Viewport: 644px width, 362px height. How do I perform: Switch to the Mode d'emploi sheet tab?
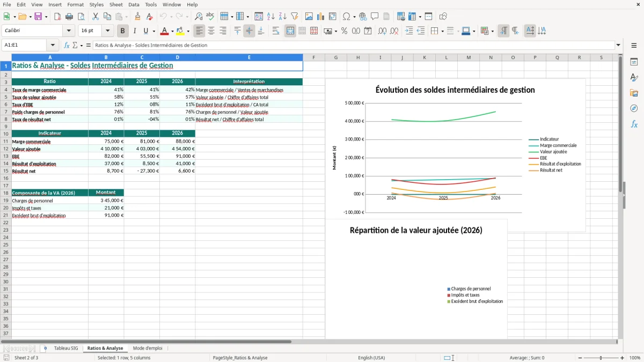[148, 348]
